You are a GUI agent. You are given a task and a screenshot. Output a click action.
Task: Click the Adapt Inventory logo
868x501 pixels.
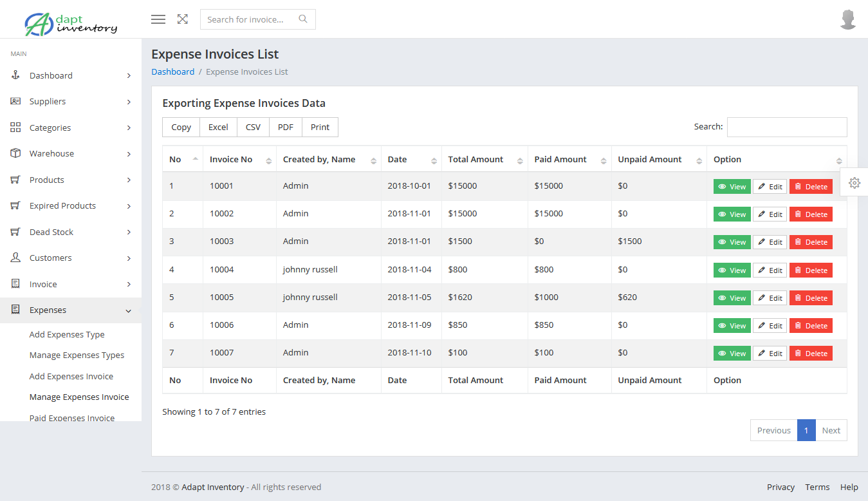tap(71, 23)
